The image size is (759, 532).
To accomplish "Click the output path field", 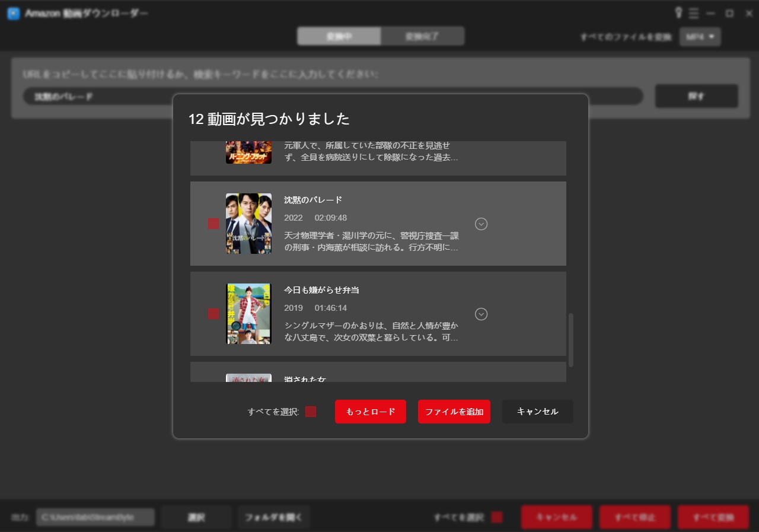I will (95, 517).
